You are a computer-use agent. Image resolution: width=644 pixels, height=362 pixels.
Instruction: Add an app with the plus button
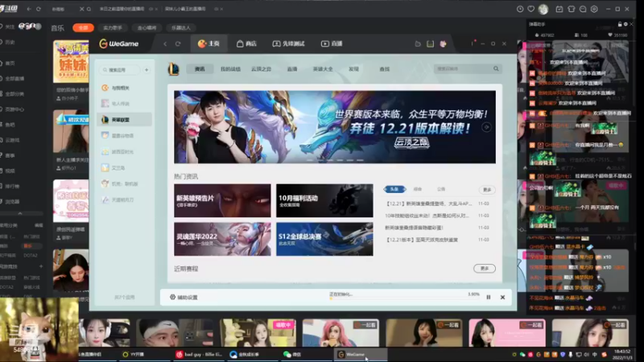147,70
